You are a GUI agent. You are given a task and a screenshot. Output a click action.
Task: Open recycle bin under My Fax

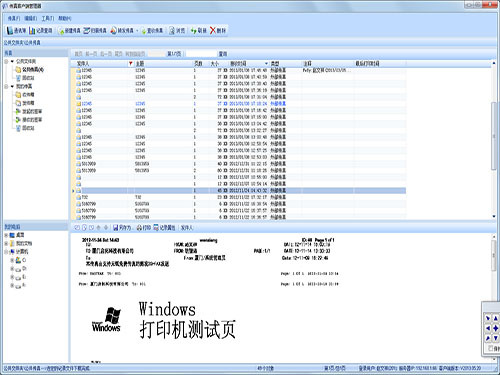click(25, 128)
